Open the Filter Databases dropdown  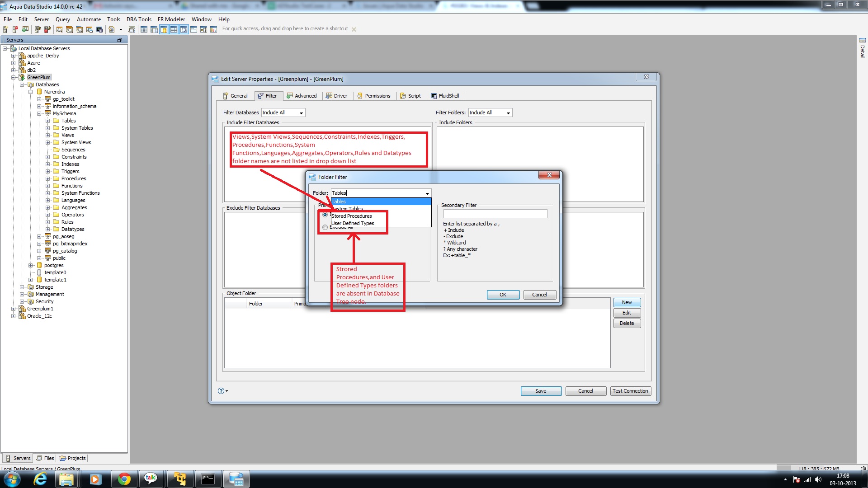point(301,113)
